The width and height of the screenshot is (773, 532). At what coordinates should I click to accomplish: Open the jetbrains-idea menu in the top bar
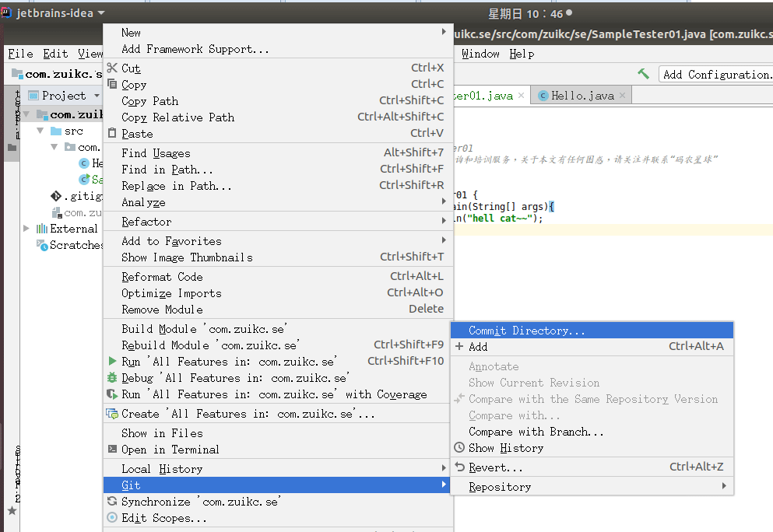coord(53,12)
